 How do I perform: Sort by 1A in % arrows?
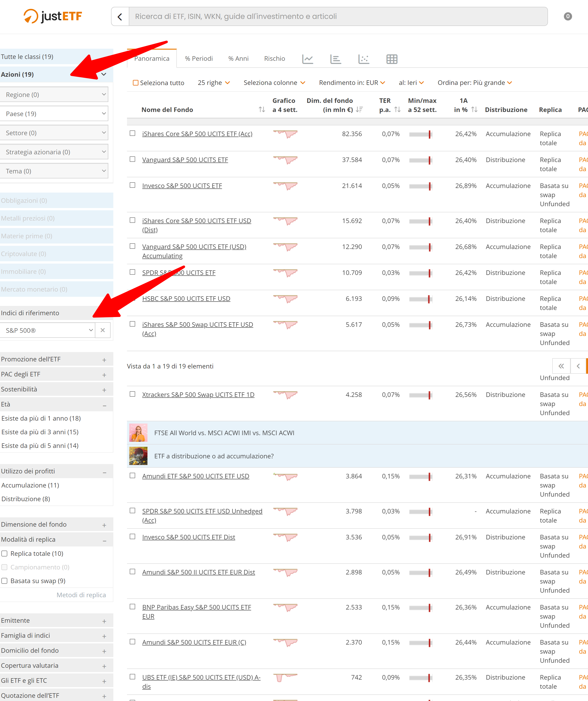point(474,109)
